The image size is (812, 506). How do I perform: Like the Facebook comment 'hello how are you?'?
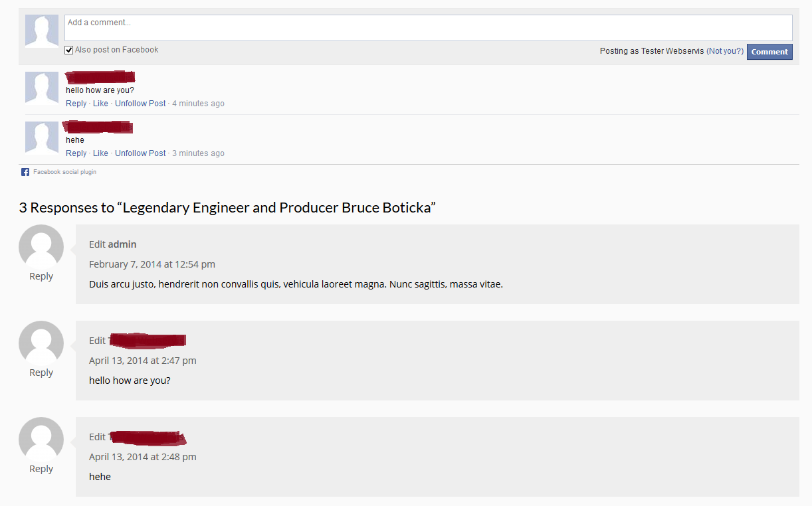[100, 104]
